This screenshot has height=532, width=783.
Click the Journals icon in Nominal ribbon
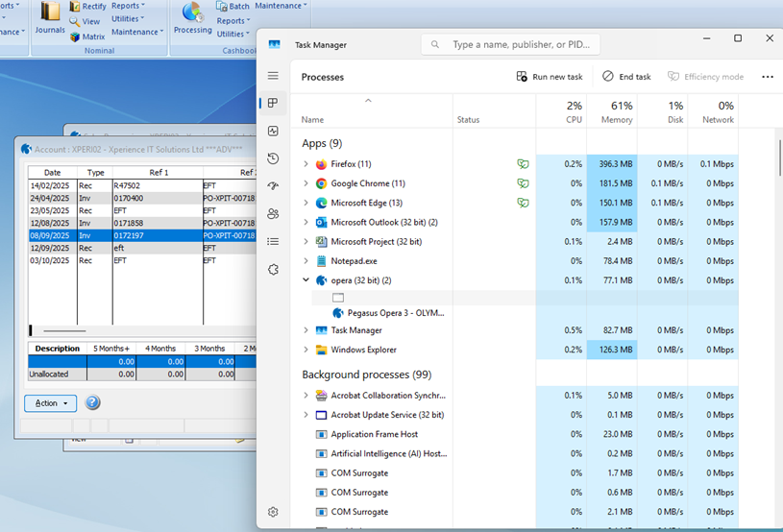tap(50, 18)
